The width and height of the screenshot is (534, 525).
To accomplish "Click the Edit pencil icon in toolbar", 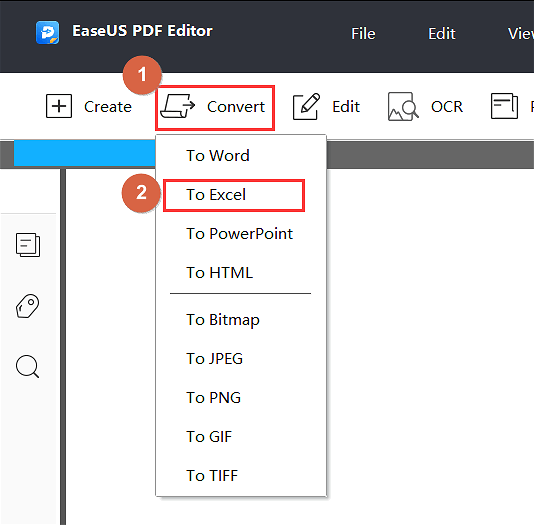I will coord(306,106).
